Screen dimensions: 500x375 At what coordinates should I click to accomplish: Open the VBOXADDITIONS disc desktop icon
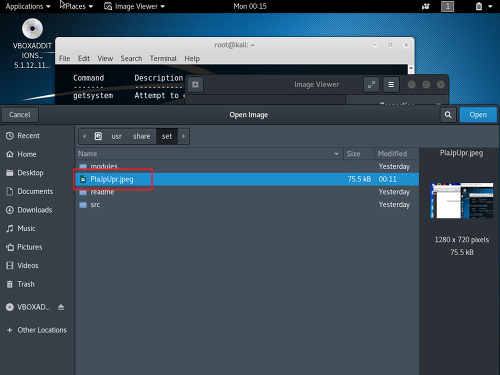point(32,44)
